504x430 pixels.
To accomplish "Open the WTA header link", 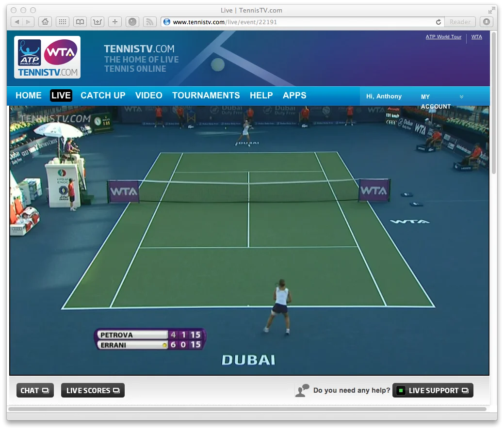I will 476,37.
